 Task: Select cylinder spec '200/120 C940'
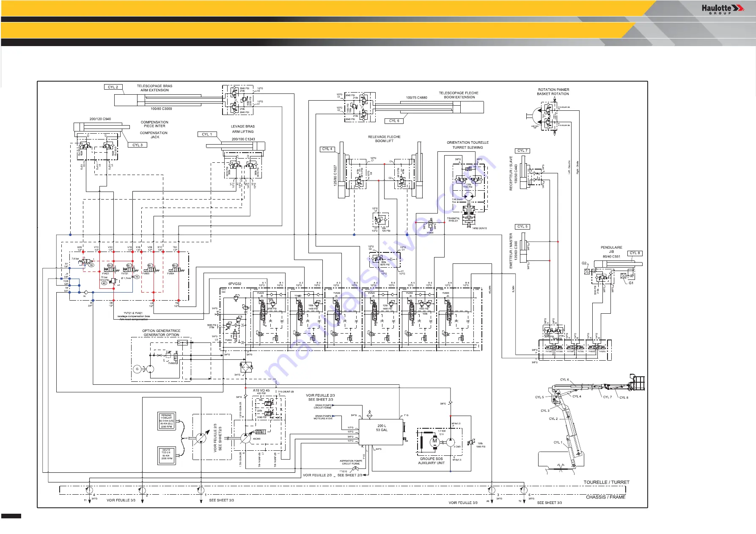point(100,119)
